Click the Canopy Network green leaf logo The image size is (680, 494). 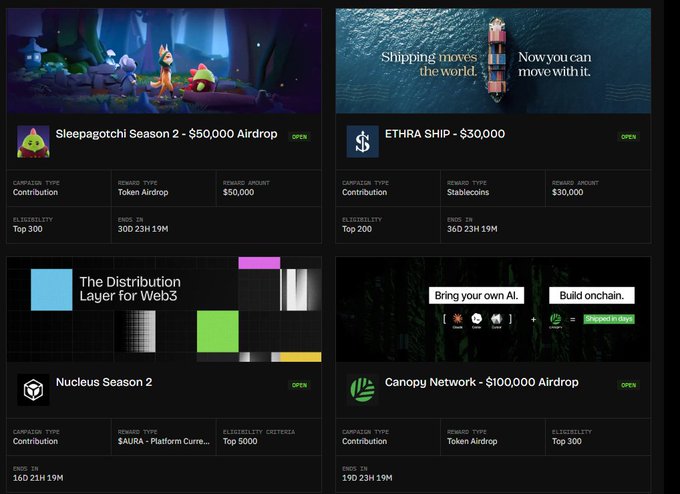363,390
